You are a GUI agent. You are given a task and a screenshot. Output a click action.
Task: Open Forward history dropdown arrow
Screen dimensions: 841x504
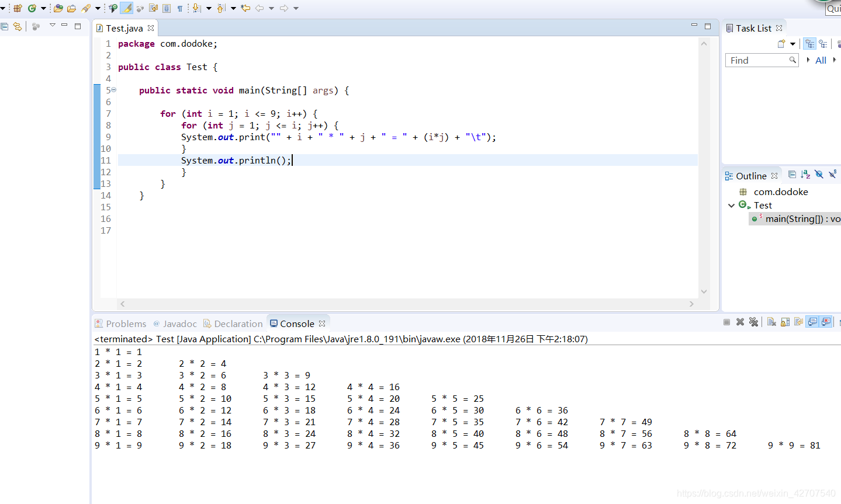click(296, 8)
